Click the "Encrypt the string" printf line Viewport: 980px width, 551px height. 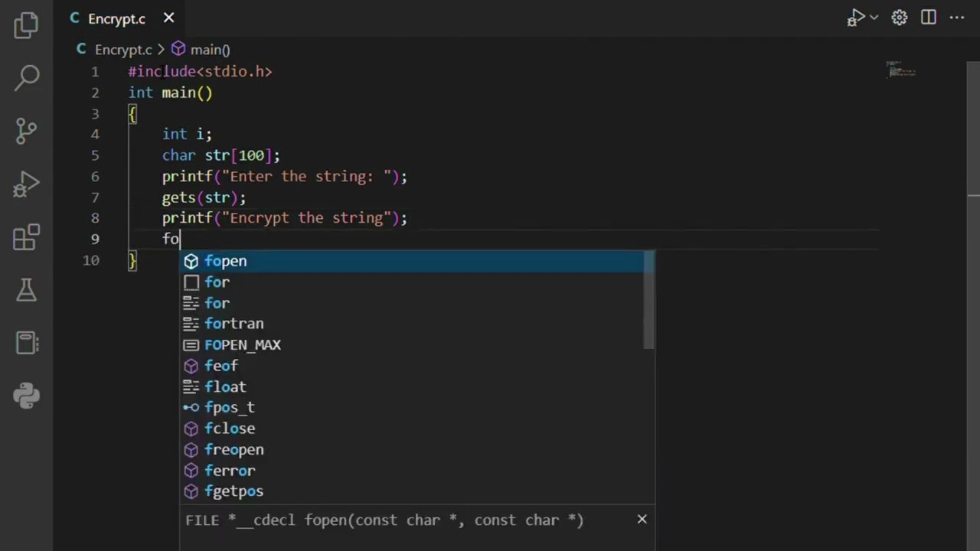pos(285,218)
